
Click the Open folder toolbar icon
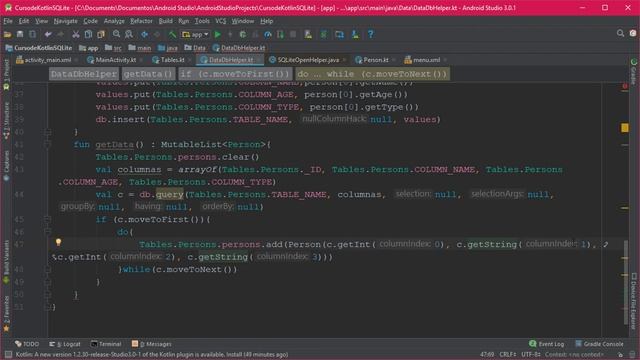coord(8,35)
